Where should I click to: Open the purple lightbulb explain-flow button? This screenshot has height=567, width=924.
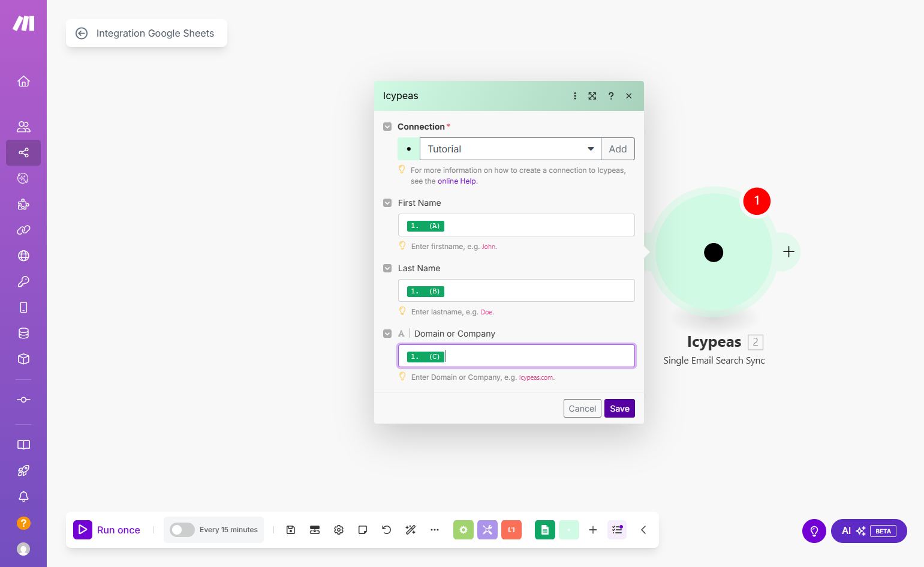(814, 531)
